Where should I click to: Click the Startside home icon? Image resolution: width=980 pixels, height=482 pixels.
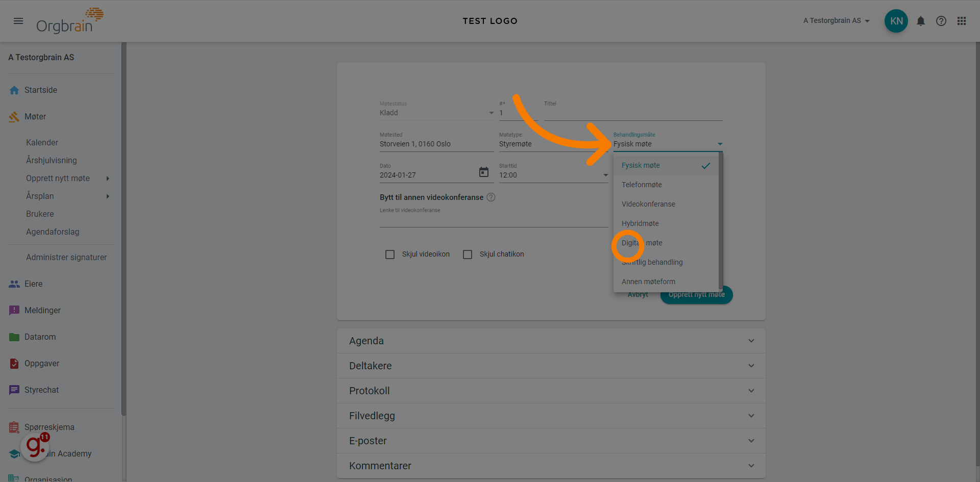pyautogui.click(x=14, y=90)
